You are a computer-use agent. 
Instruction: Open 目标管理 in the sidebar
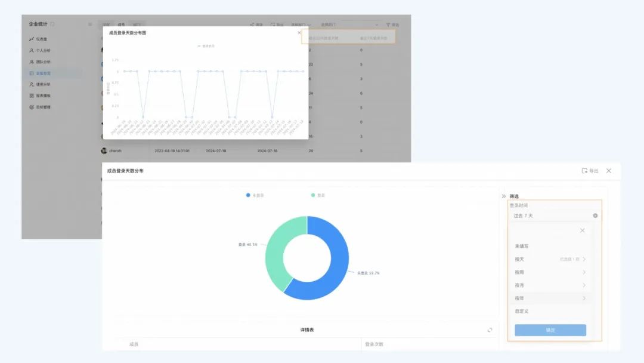click(x=43, y=107)
